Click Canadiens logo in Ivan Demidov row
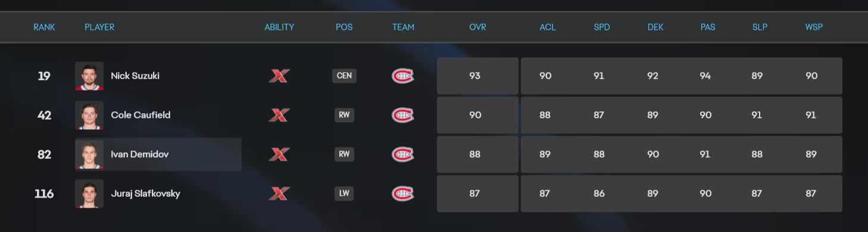 click(403, 154)
